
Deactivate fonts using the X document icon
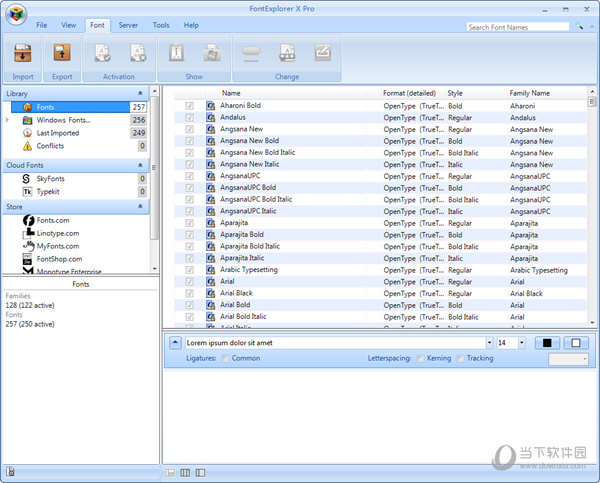138,53
